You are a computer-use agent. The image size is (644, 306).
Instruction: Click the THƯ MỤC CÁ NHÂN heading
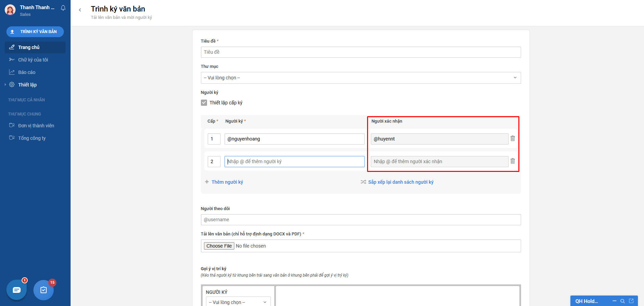tap(26, 100)
